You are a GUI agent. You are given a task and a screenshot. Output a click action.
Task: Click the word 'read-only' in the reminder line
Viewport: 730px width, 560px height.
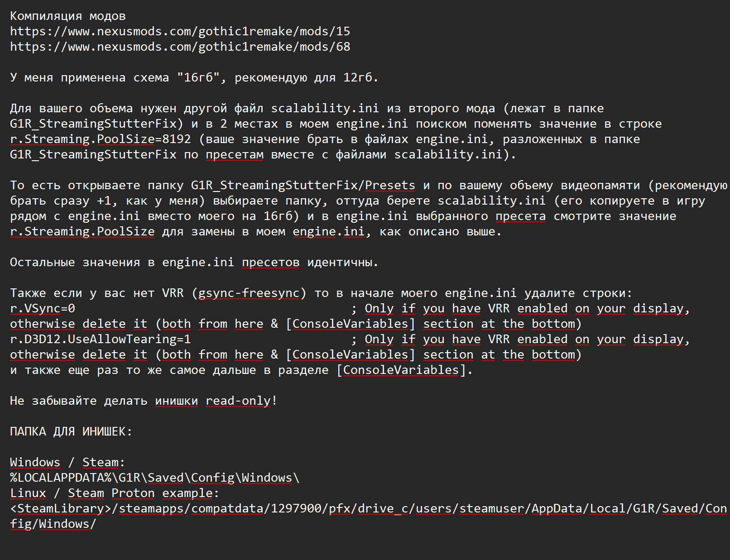click(238, 401)
